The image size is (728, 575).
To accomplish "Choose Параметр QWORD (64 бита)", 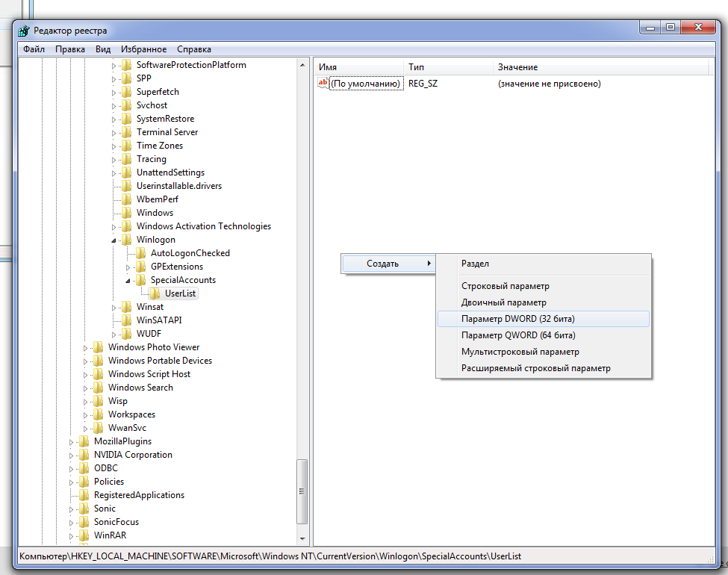I will coord(544,335).
